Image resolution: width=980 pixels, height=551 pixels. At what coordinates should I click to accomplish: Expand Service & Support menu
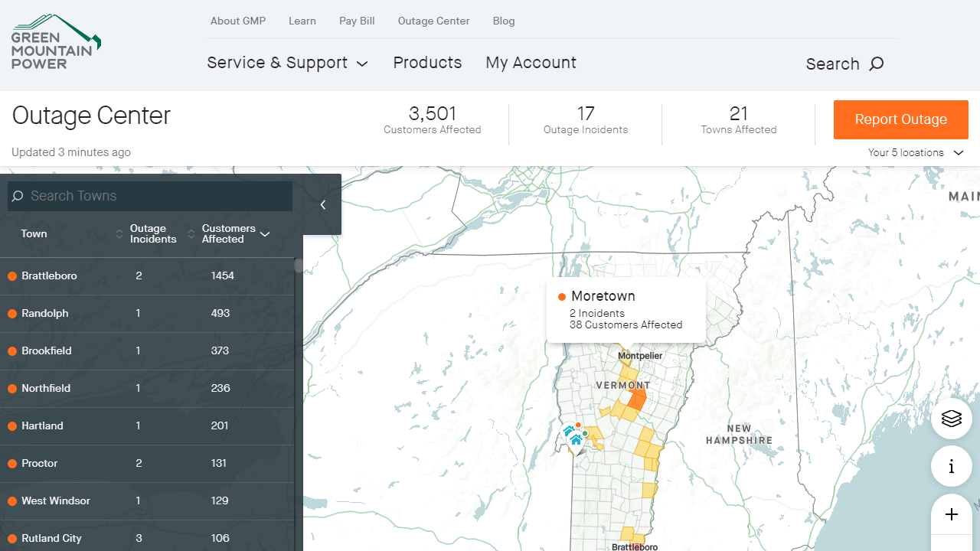point(287,63)
